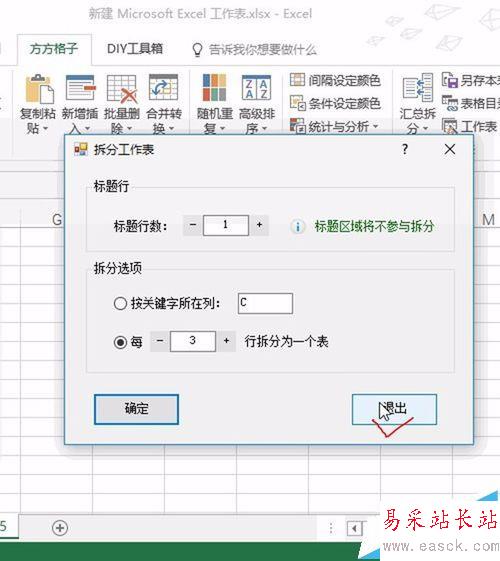This screenshot has height=561, width=500.
Task: Click the 汇总拆分 icon
Action: click(x=417, y=88)
